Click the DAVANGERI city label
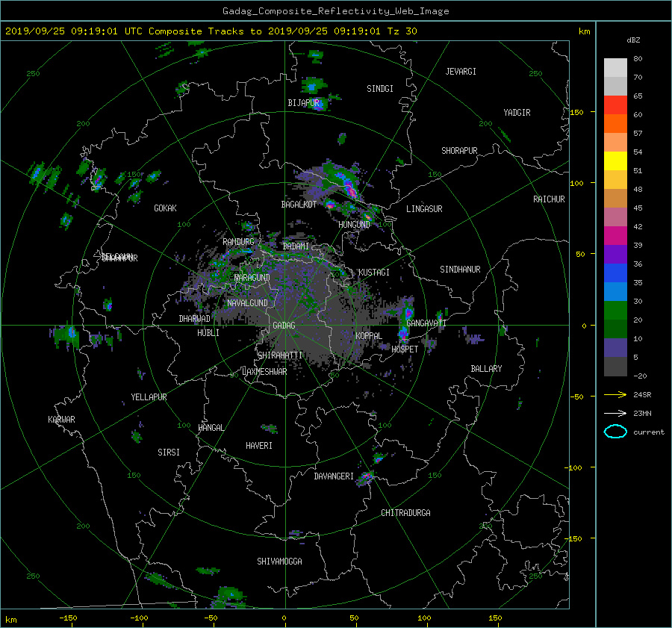Screen dimensions: 672x628 pos(334,476)
